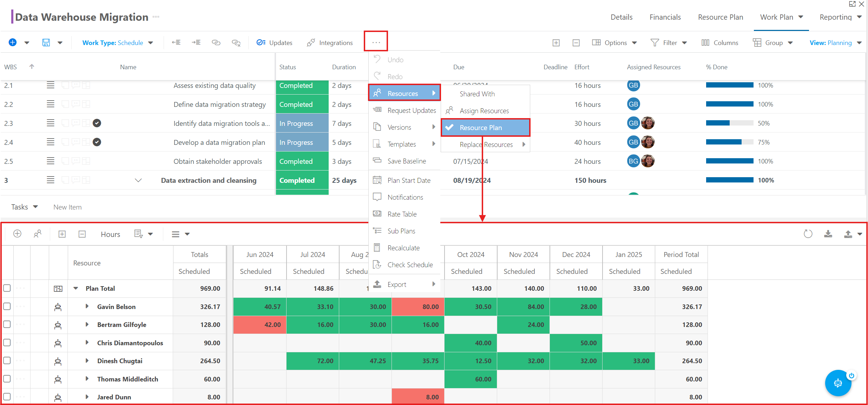Open the chatbot assistant bubble
The width and height of the screenshot is (868, 405).
pos(838,383)
